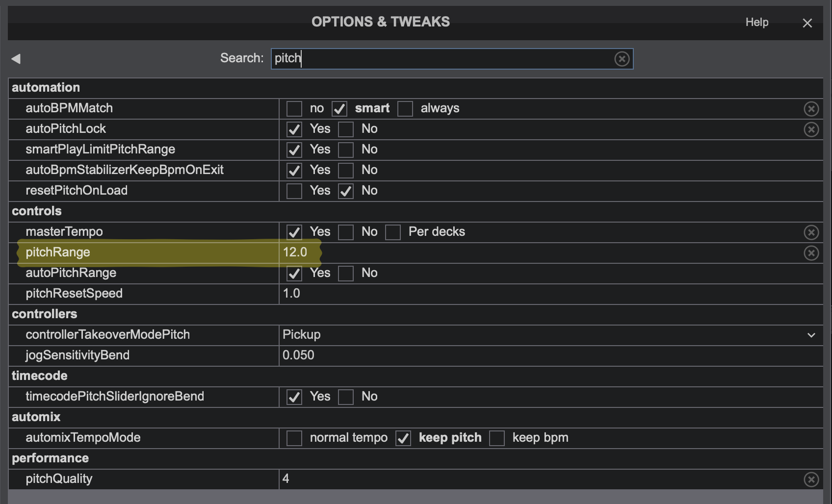This screenshot has width=832, height=504.
Task: Set autoPitchRange to No
Action: tap(346, 274)
